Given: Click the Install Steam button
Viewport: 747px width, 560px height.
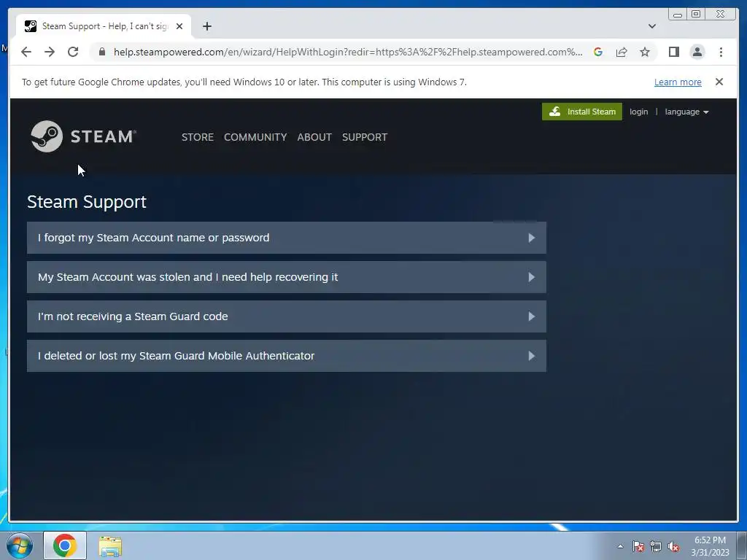Looking at the screenshot, I should click(581, 112).
